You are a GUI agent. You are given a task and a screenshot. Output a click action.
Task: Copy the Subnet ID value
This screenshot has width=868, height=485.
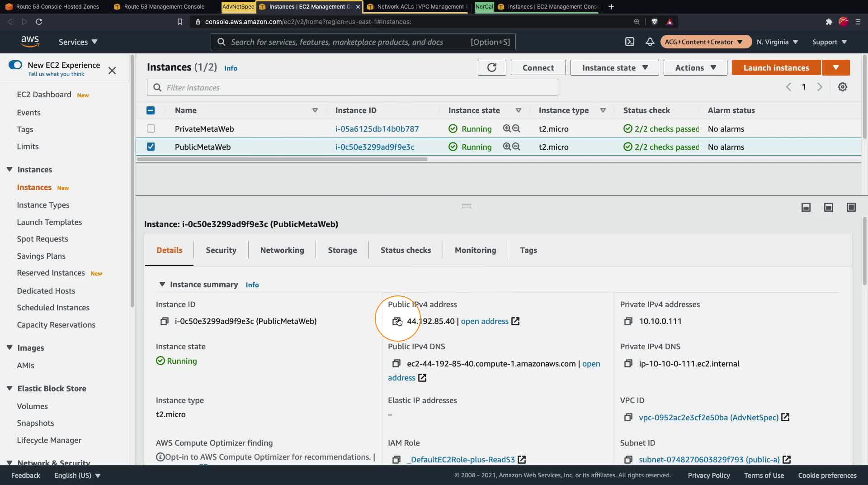[x=628, y=460]
